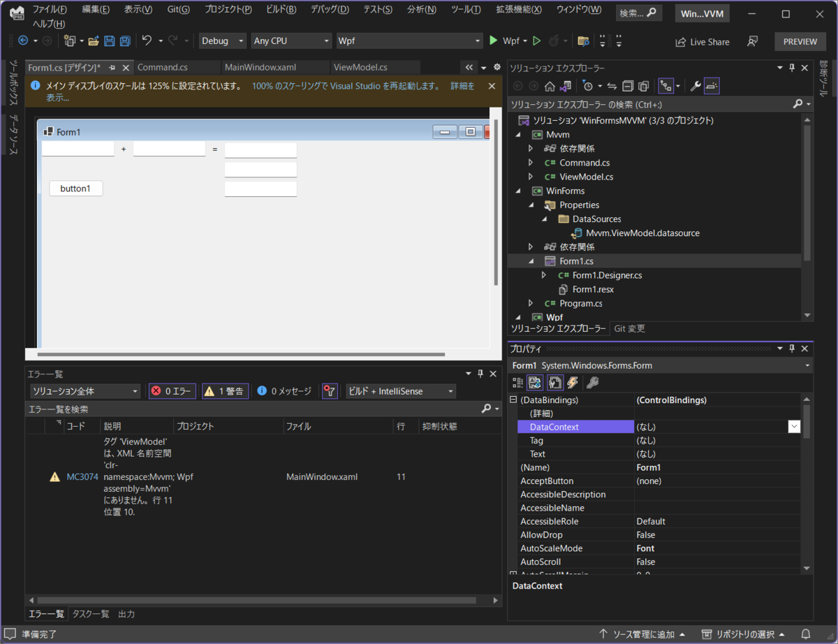Toggle the 0 エラー errors filter

click(x=172, y=391)
